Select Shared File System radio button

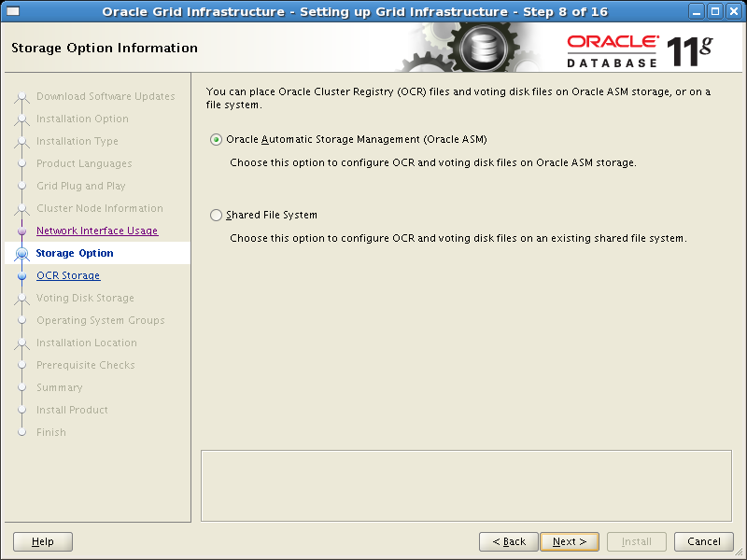pos(216,216)
